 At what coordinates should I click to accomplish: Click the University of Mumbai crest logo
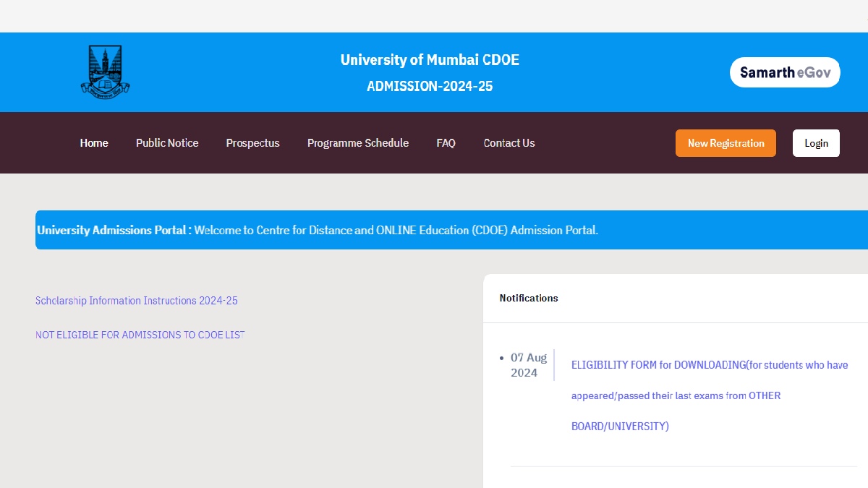click(x=105, y=72)
